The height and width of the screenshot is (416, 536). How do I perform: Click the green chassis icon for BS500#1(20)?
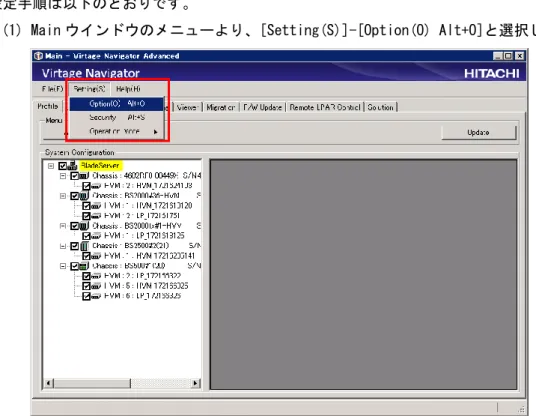pos(84,266)
